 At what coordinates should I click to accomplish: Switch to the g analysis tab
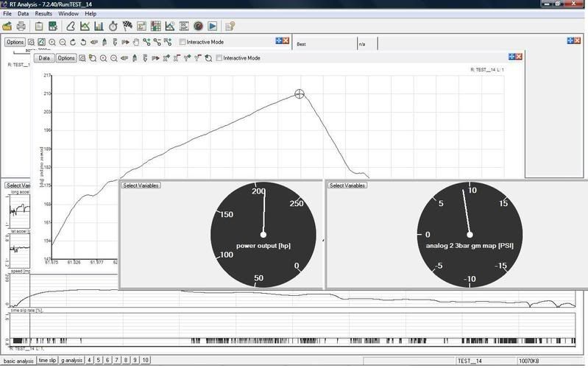point(71,361)
